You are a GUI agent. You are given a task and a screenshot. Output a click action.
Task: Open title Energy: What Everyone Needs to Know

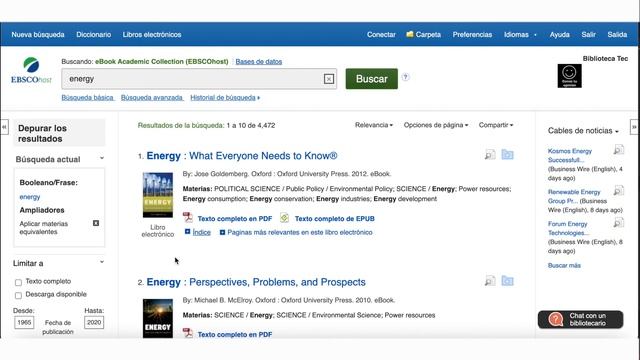click(x=242, y=156)
